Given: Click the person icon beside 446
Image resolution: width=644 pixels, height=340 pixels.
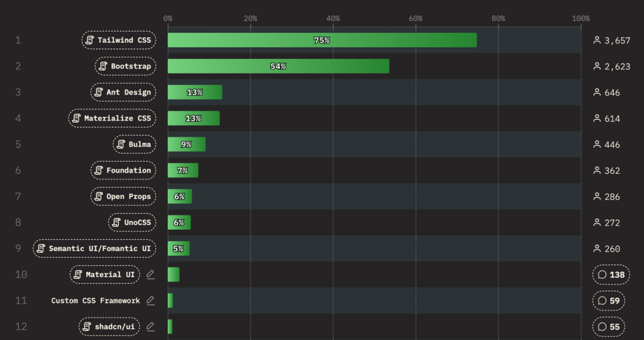Looking at the screenshot, I should tap(597, 144).
